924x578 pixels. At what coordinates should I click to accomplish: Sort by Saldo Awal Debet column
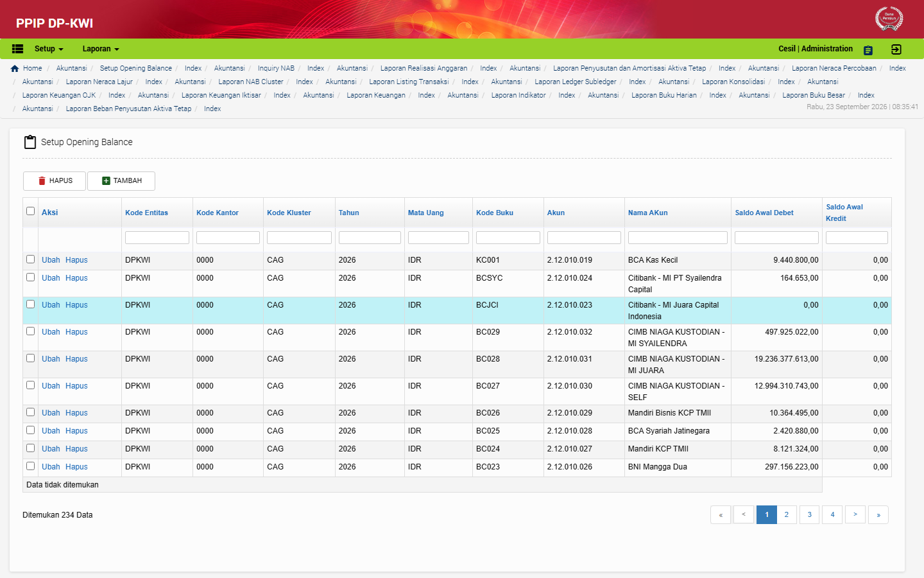(x=764, y=213)
